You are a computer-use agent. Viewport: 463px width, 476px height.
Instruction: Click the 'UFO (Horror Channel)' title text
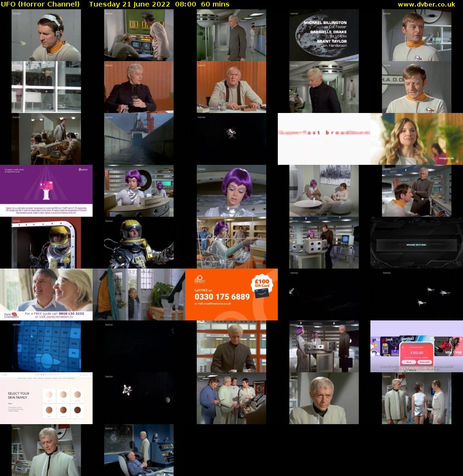click(40, 4)
